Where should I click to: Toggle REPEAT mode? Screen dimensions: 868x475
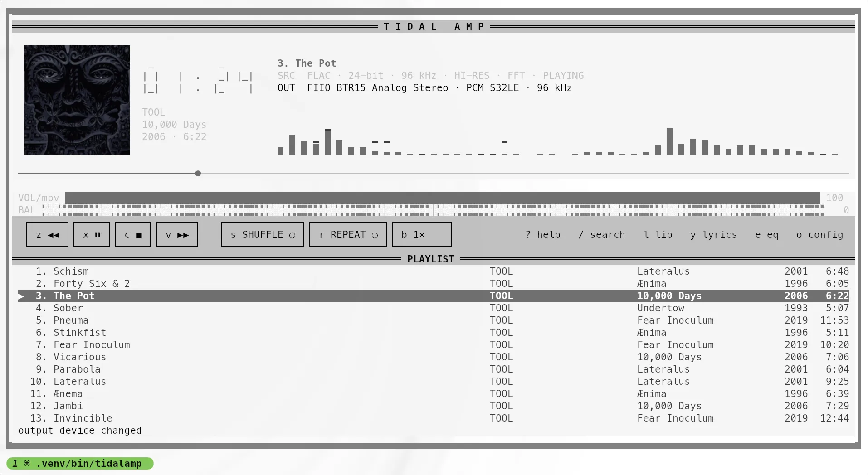click(348, 234)
